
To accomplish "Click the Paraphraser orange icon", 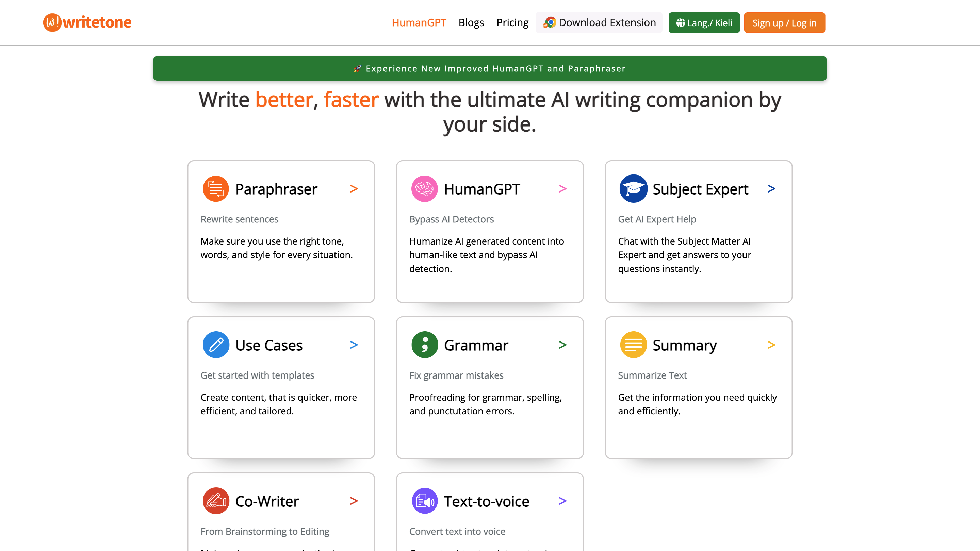I will point(215,189).
